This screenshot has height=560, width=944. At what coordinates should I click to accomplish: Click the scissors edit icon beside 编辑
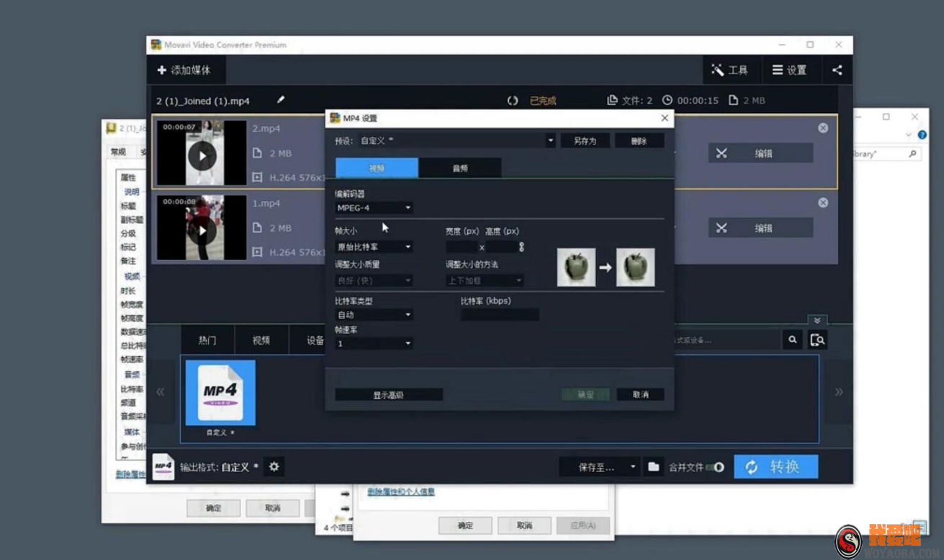(721, 153)
